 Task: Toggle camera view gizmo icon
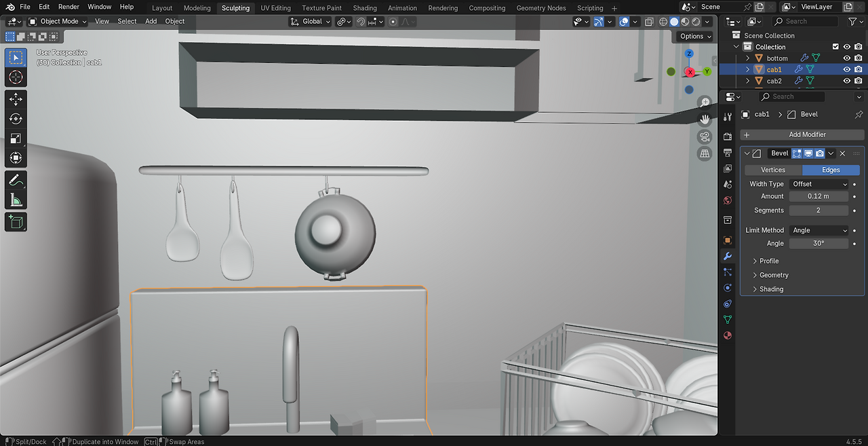pos(705,136)
